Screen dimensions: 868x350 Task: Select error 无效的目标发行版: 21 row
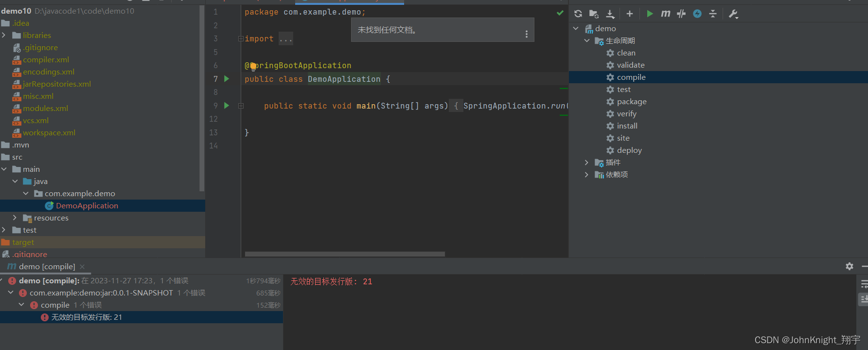point(142,317)
